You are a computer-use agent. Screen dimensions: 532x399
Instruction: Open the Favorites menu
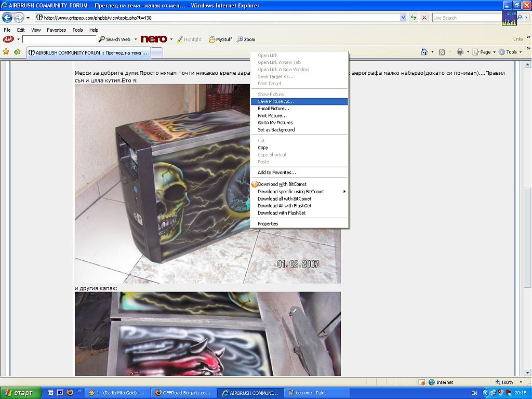point(56,30)
